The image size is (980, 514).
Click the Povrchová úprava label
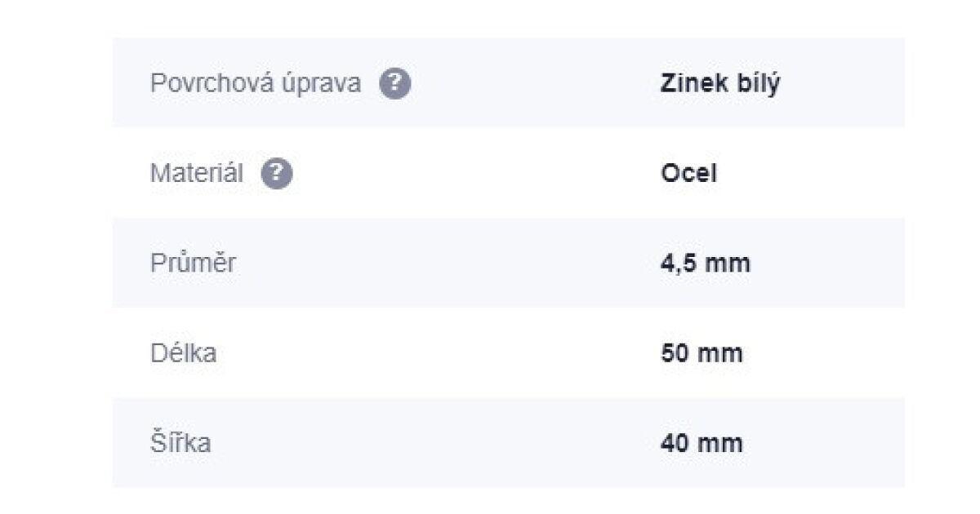click(255, 83)
